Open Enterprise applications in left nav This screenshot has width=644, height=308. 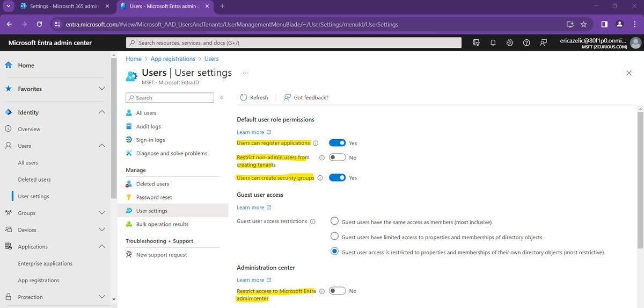click(x=45, y=263)
